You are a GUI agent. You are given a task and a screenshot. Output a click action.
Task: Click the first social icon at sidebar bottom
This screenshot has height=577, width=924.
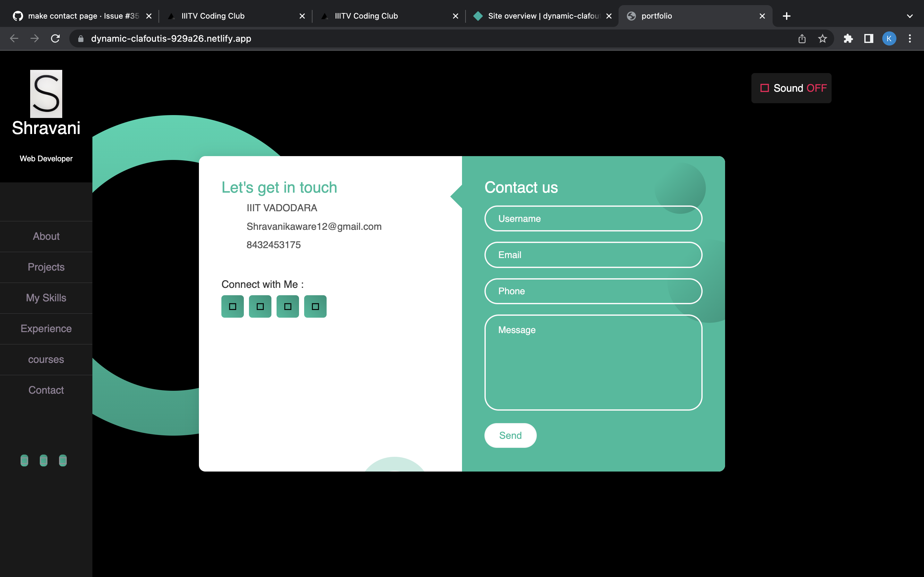24,460
